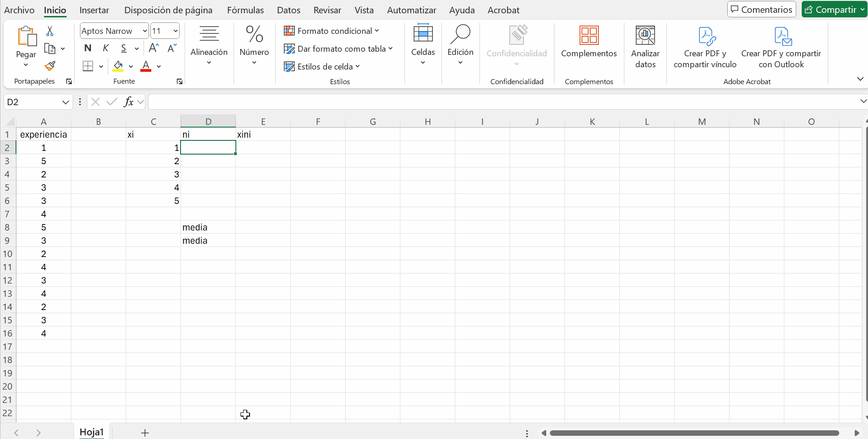Toggle bold formatting (N)
868x439 pixels.
point(88,48)
